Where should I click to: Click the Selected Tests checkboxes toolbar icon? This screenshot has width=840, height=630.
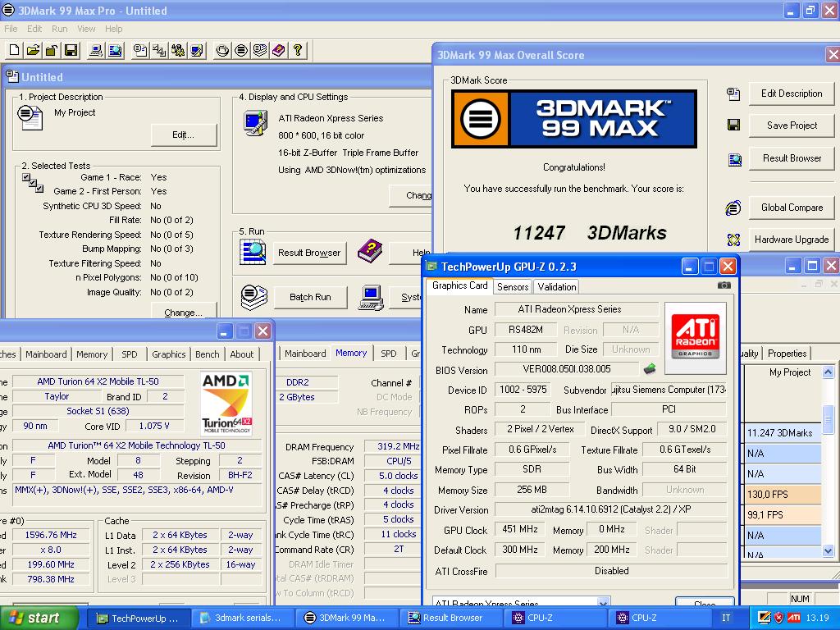point(159,50)
